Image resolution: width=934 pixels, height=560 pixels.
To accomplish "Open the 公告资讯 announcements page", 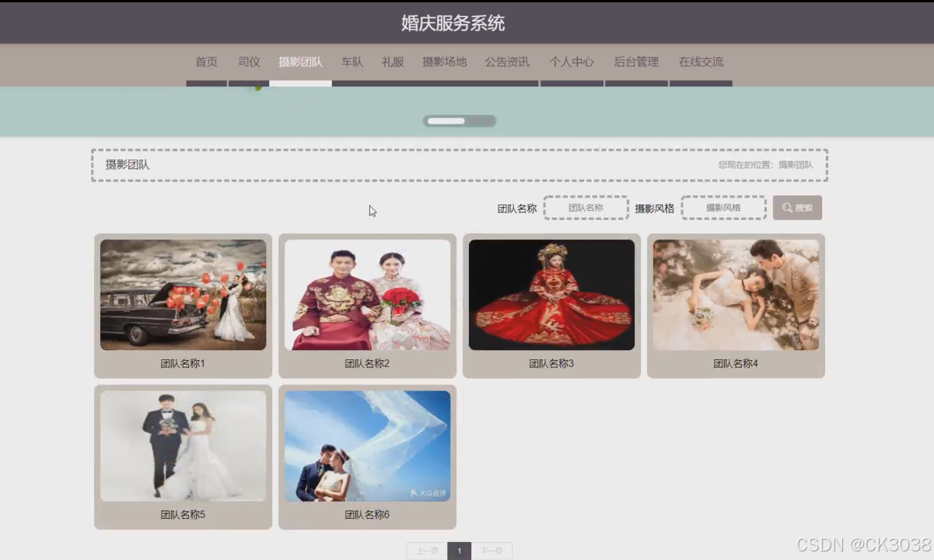I will point(506,61).
